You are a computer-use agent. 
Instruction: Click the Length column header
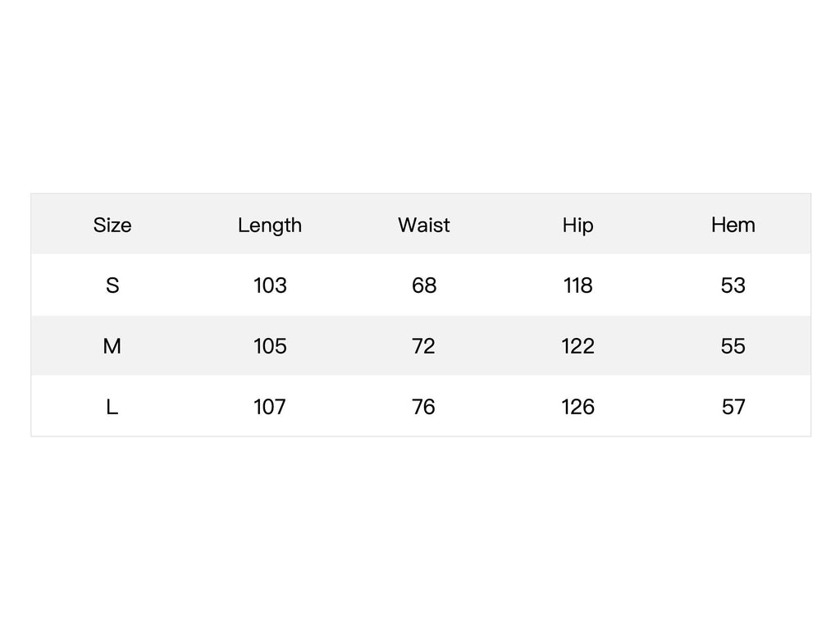(270, 225)
